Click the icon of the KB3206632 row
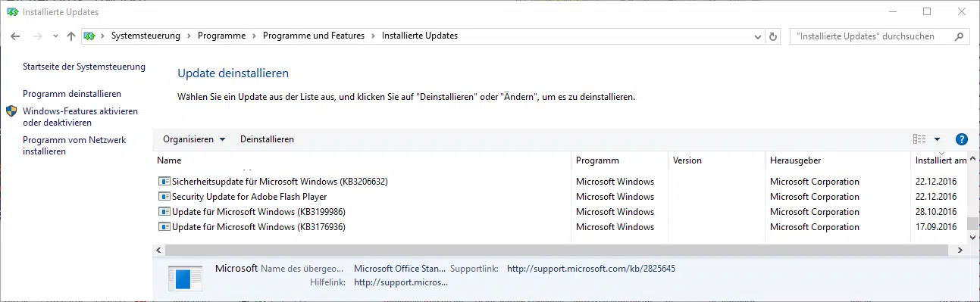This screenshot has height=302, width=980. [x=164, y=182]
